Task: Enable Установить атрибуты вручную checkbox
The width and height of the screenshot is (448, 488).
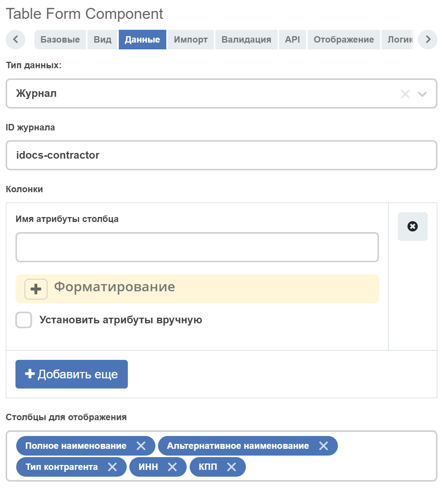Action: coord(24,320)
